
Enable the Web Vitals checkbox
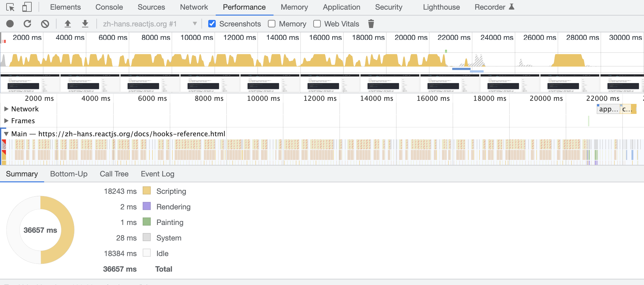tap(317, 24)
